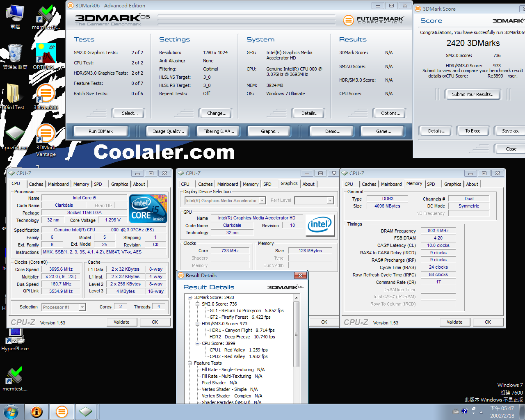Open SPD tab in the middle CPU-Z window

267,184
